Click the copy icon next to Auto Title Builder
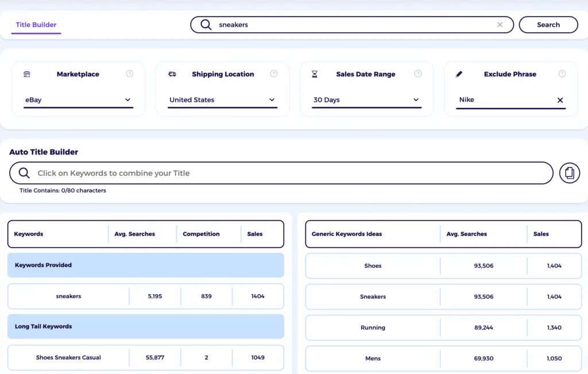Screen dimensions: 588x374 click(x=569, y=172)
